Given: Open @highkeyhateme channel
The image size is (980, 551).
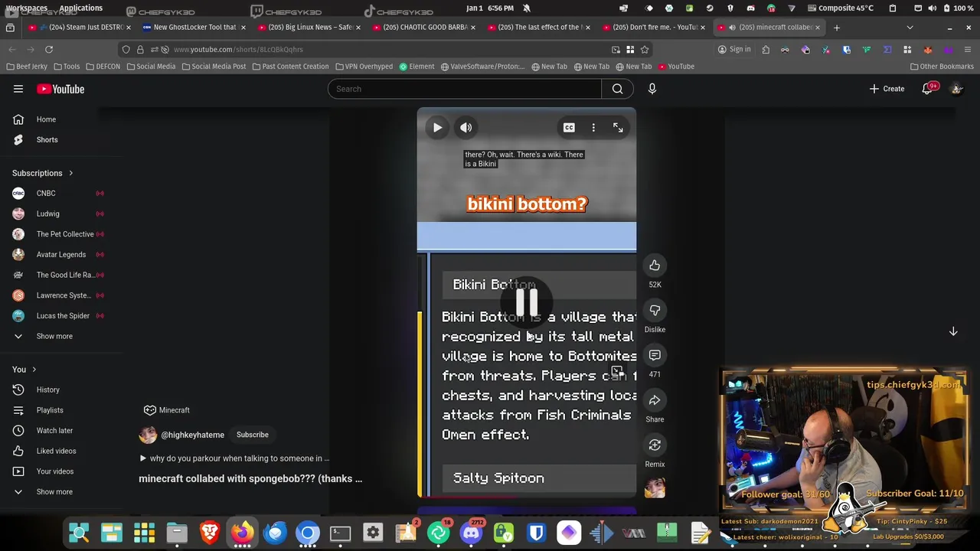Looking at the screenshot, I should click(192, 435).
